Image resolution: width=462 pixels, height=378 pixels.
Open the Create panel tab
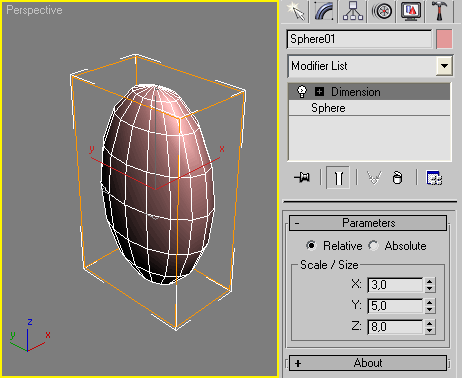click(x=296, y=11)
